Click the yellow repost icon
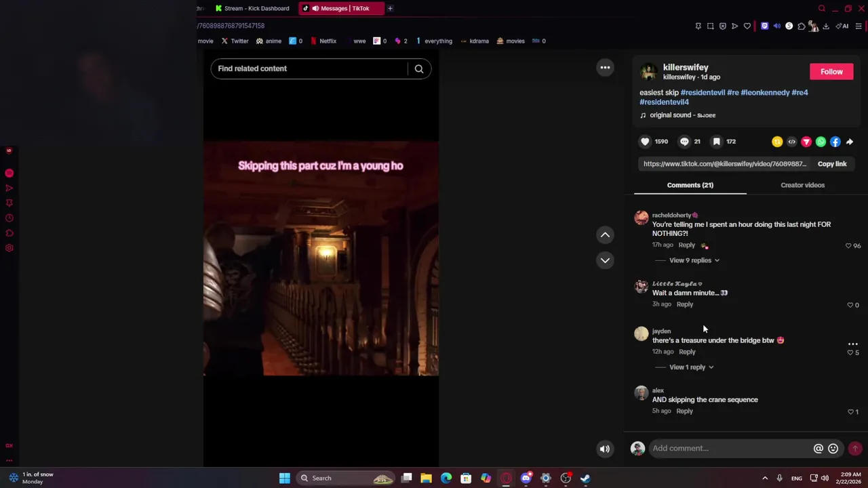Viewport: 868px width, 488px height. tap(777, 142)
